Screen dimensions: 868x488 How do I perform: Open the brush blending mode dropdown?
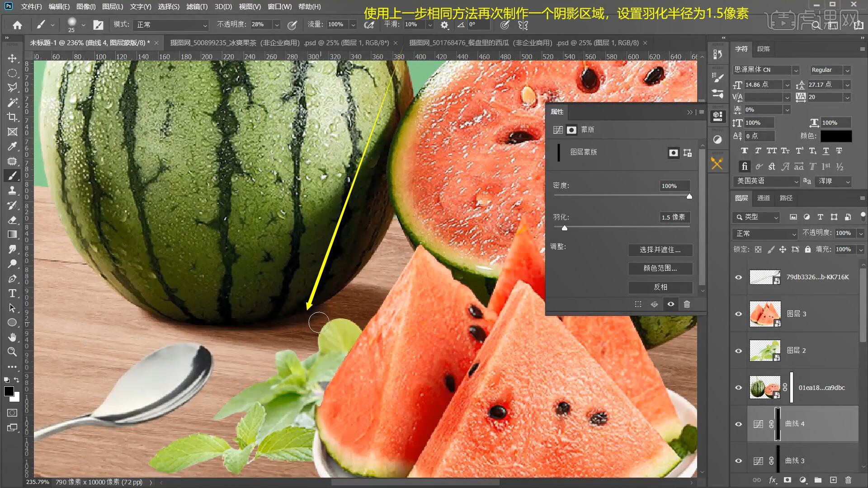point(171,25)
